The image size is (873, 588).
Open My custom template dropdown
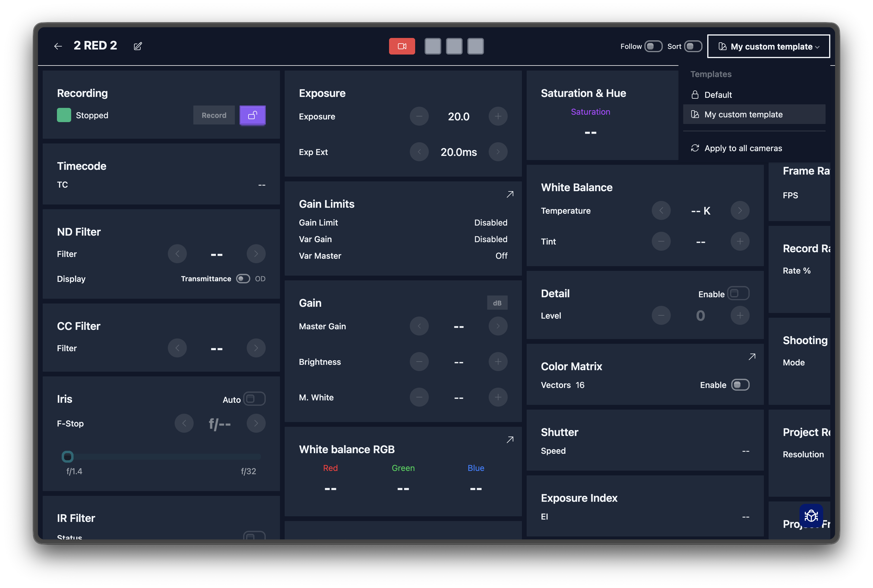[768, 47]
